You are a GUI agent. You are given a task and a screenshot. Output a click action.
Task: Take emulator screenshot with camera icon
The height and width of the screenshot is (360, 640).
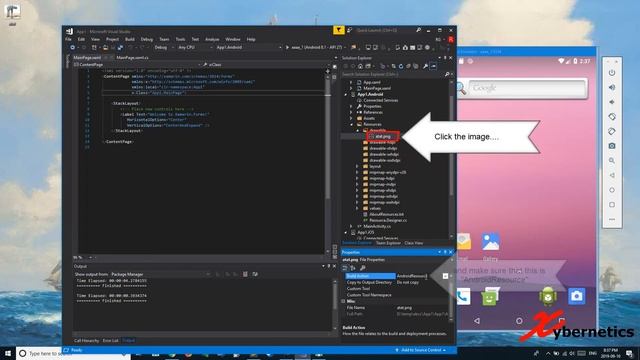pos(611,146)
